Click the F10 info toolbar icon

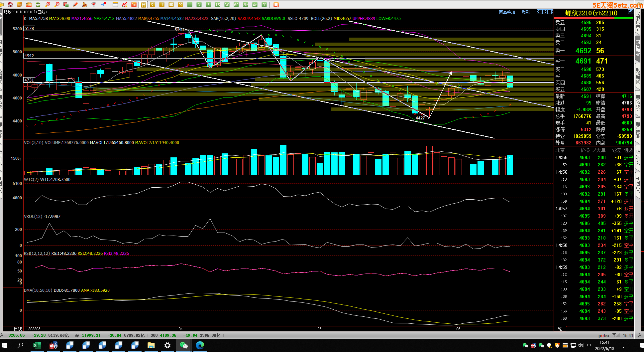coord(29,5)
